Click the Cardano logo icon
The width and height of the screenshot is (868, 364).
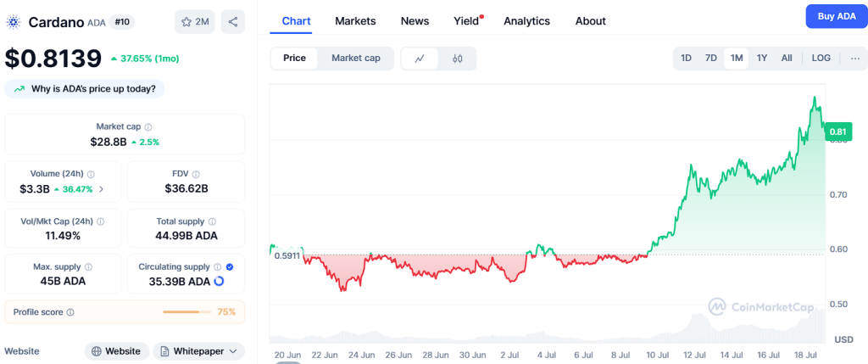(x=13, y=22)
